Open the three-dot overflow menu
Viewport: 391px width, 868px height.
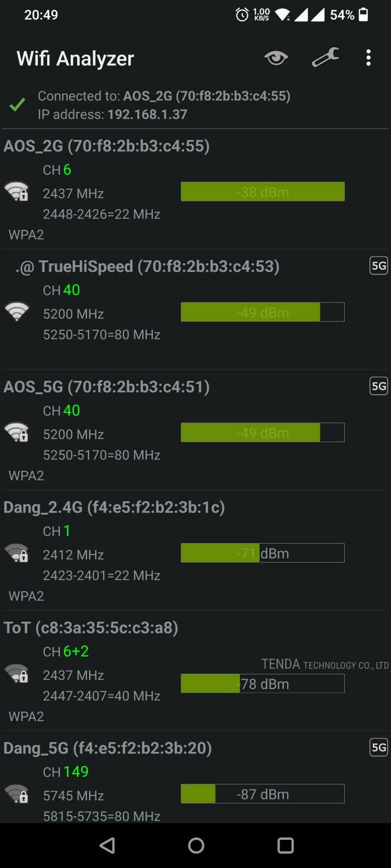369,58
